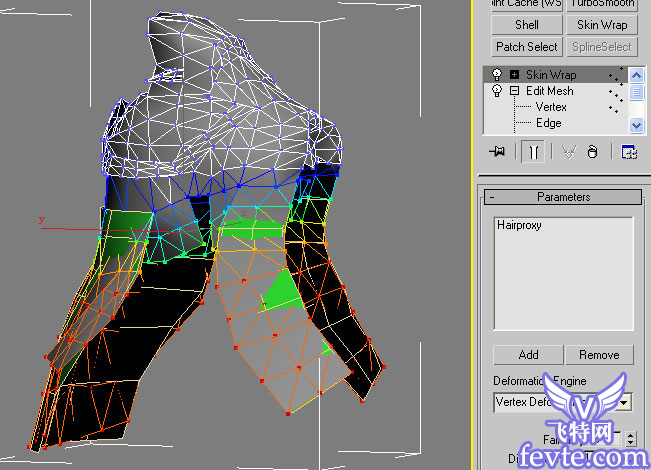The image size is (651, 470).
Task: Collapse the Edit Mesh modifier
Action: click(x=514, y=91)
